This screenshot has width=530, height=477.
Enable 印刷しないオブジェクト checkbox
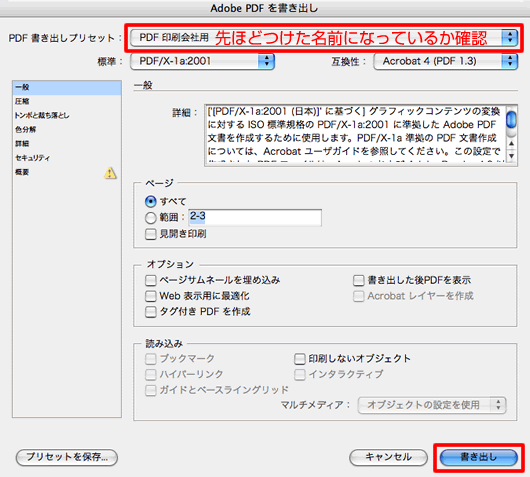(x=299, y=358)
